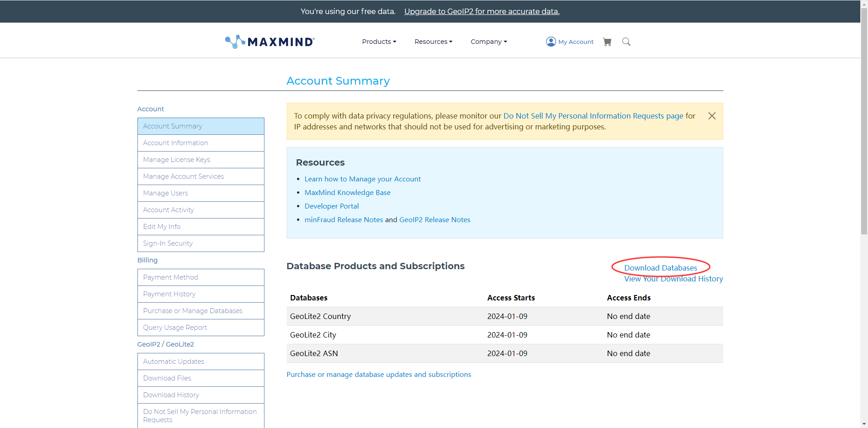
Task: Open Developer Portal link
Action: coord(331,206)
